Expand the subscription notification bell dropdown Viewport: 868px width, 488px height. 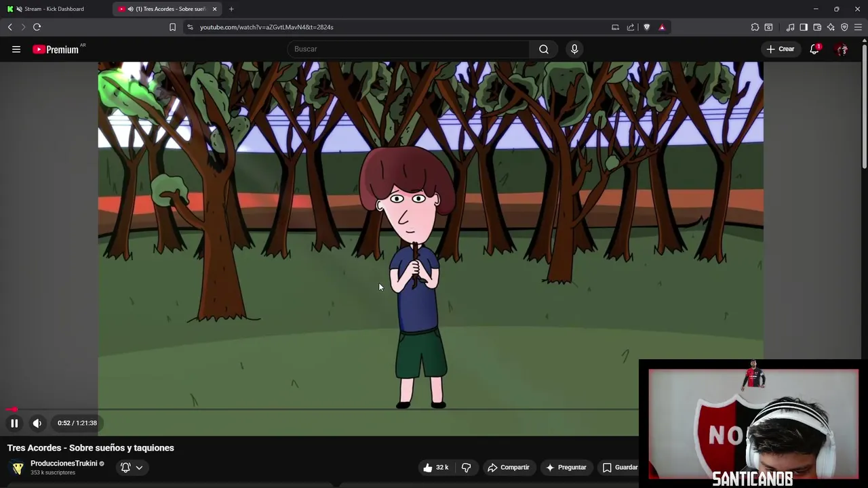click(132, 467)
